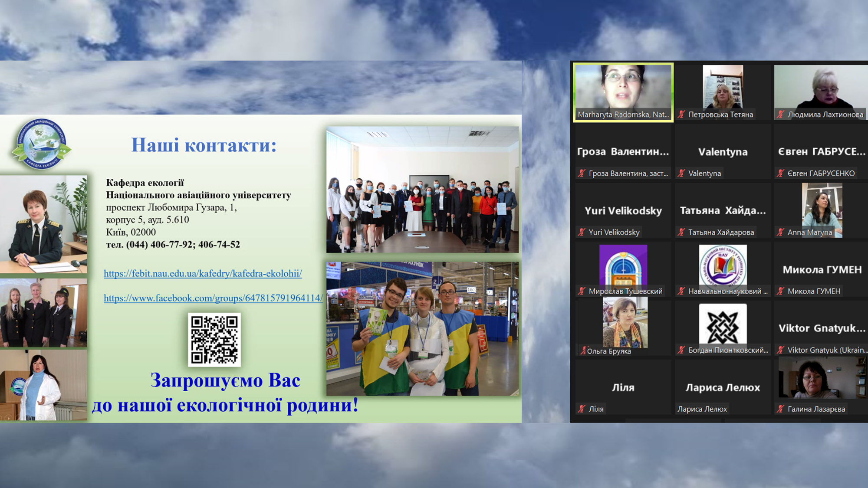
Task: Open the febit.nau.edu.ua kafedra-ekolohii link
Action: [x=203, y=273]
